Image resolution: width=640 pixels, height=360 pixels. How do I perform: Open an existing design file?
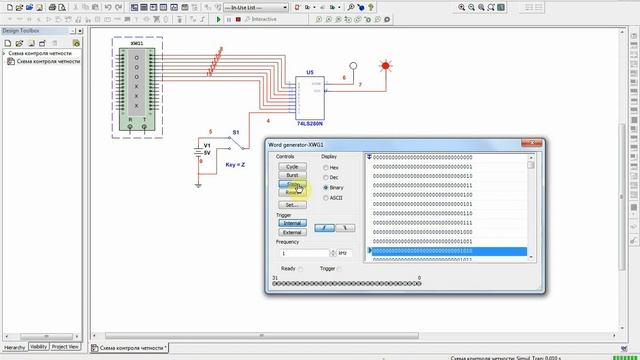point(20,7)
